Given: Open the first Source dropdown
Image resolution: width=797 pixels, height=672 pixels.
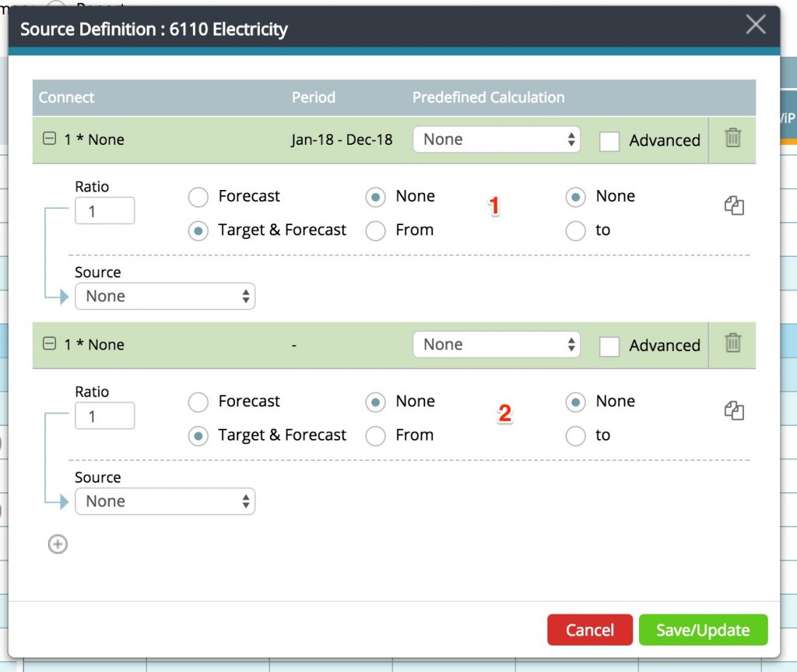Looking at the screenshot, I should coord(165,297).
